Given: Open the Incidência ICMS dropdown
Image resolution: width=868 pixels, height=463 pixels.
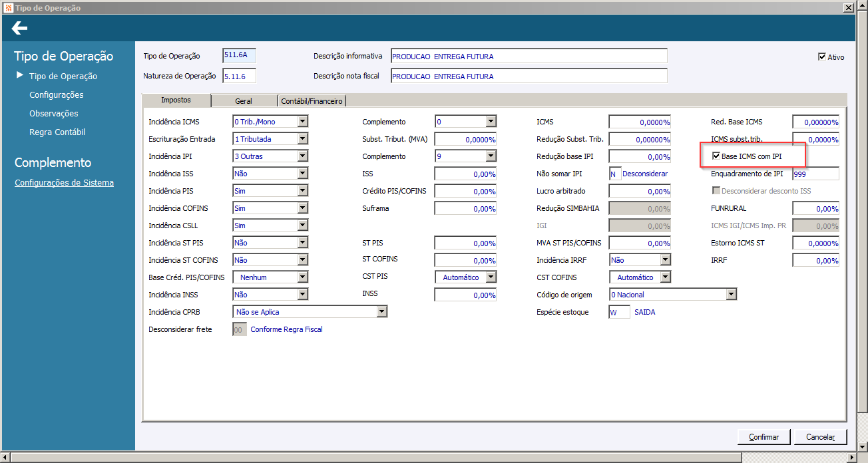Looking at the screenshot, I should coord(303,122).
